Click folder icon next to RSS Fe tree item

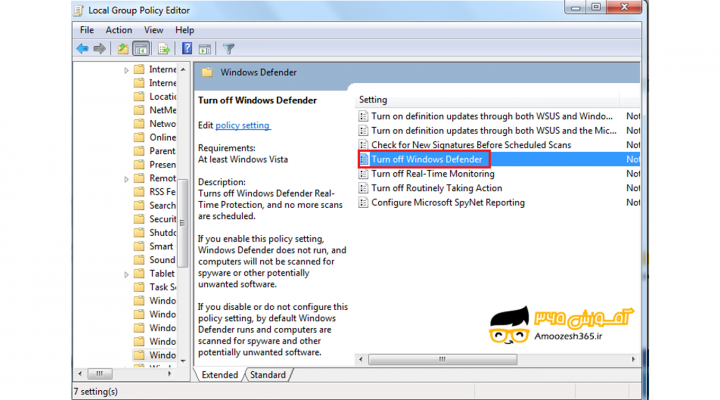coord(139,192)
